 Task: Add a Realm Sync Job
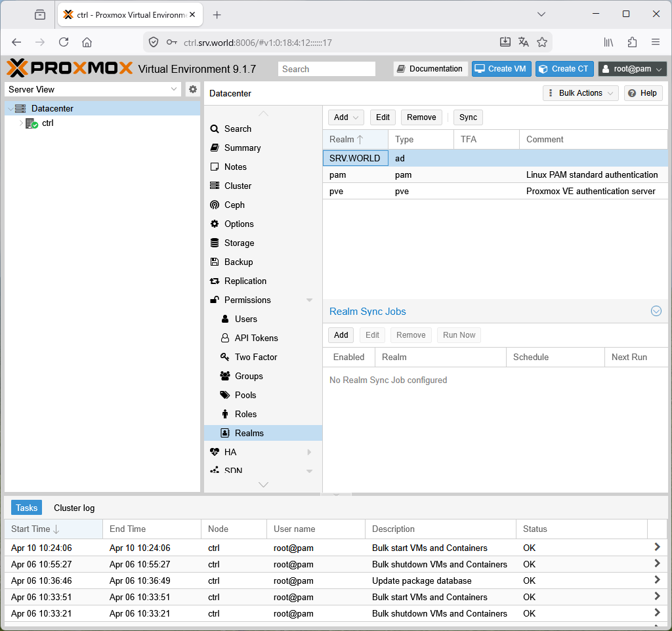[341, 335]
